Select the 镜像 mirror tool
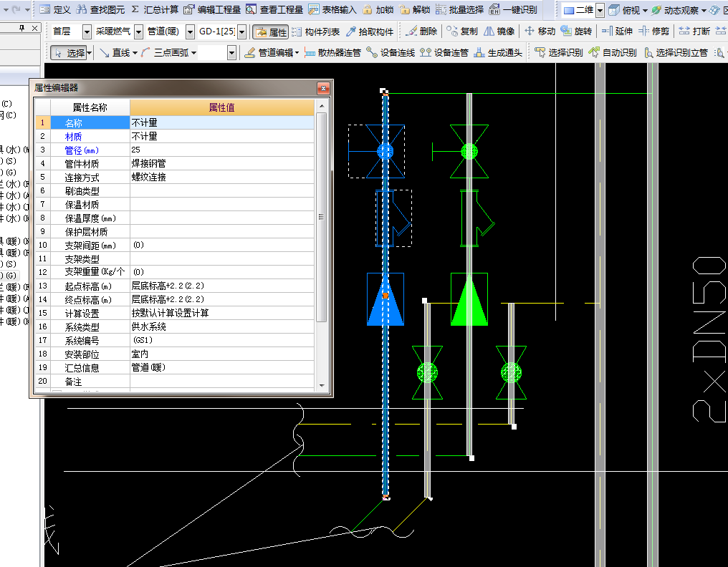728x567 pixels. click(499, 31)
